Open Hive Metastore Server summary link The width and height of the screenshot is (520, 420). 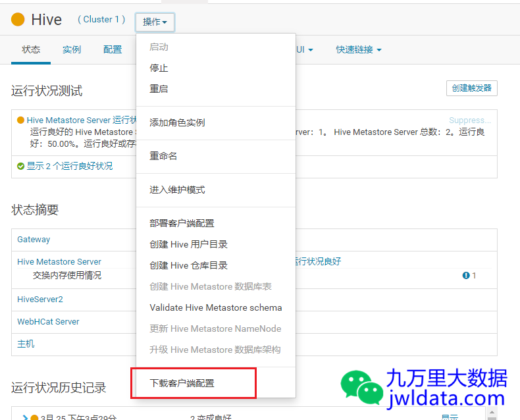tap(59, 262)
